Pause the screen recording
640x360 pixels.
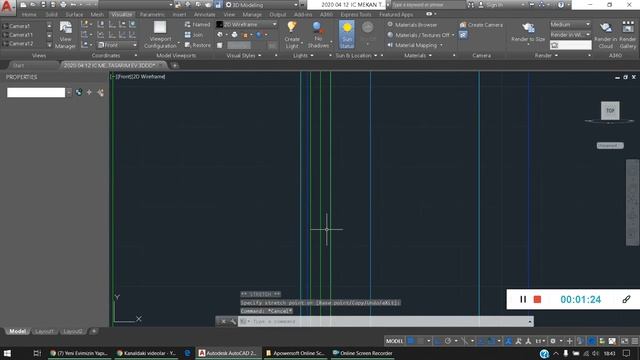(x=523, y=299)
